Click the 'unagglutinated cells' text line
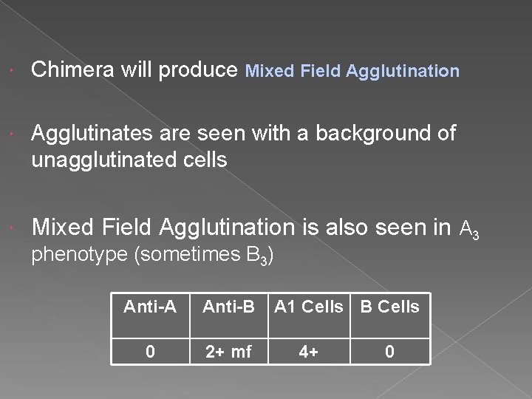 (129, 160)
